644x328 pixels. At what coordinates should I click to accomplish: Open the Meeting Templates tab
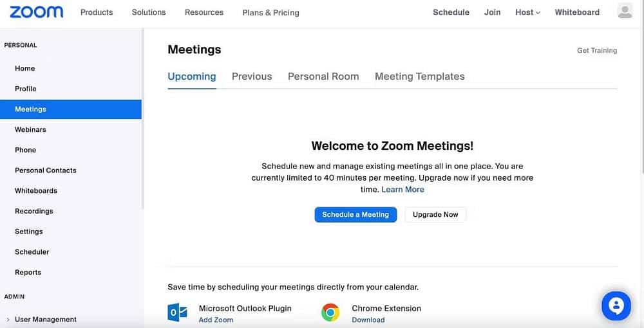pos(420,77)
